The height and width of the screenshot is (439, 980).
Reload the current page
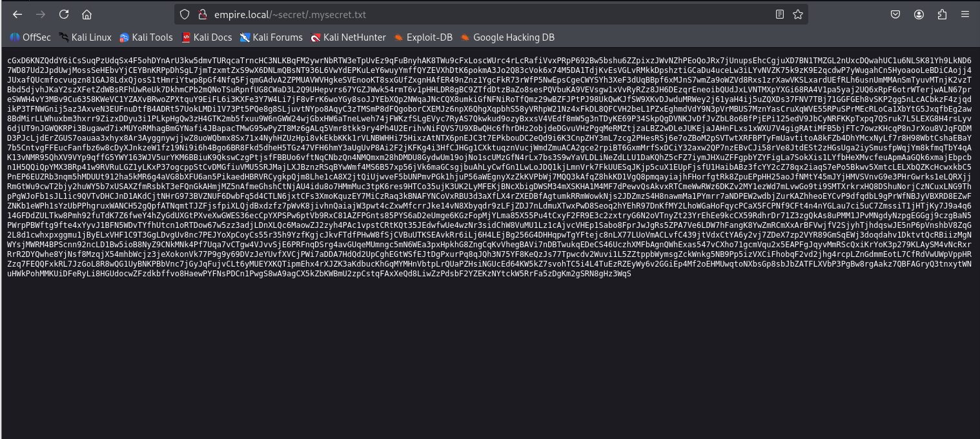[64, 14]
